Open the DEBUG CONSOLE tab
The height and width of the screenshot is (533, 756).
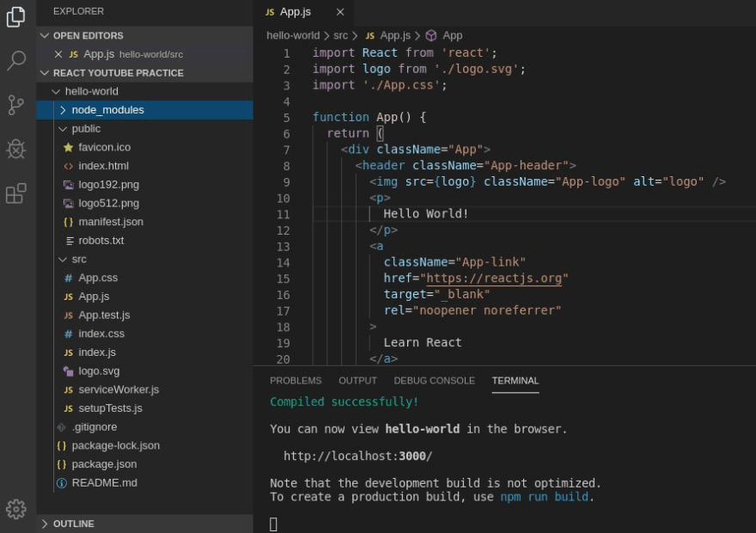coord(434,380)
